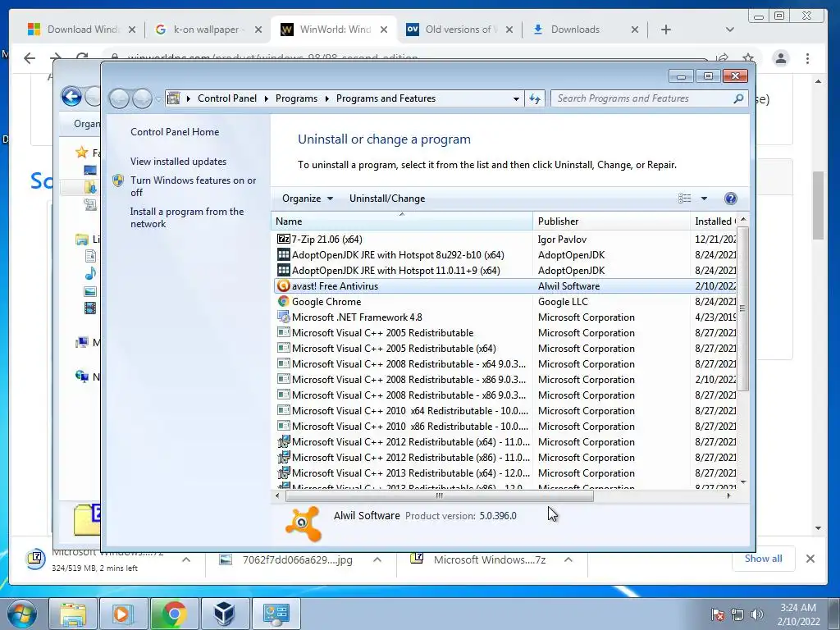The image size is (840, 630).
Task: Select Microsoft Visual C++ 2010 x64 Redistributable row
Action: (x=504, y=410)
